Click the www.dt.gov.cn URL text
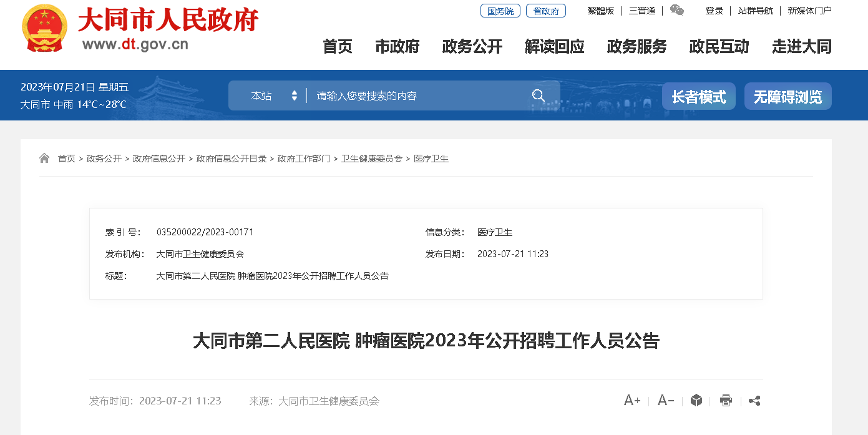Screen dimensions: 868x435 pos(135,44)
